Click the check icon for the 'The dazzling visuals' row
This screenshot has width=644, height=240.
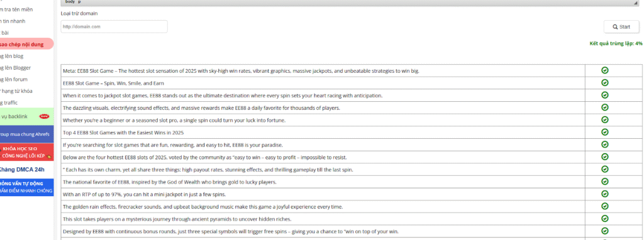[x=604, y=107]
